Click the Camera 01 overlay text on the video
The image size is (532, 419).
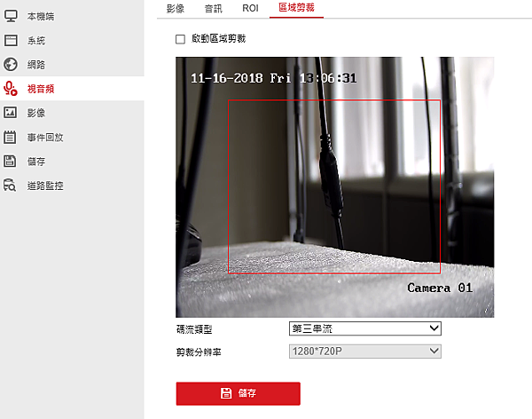pyautogui.click(x=440, y=288)
